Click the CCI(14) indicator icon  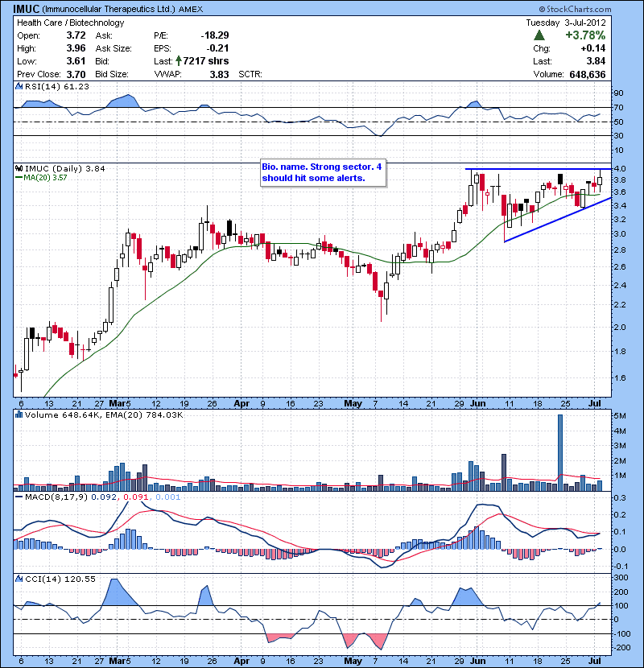pos(19,579)
